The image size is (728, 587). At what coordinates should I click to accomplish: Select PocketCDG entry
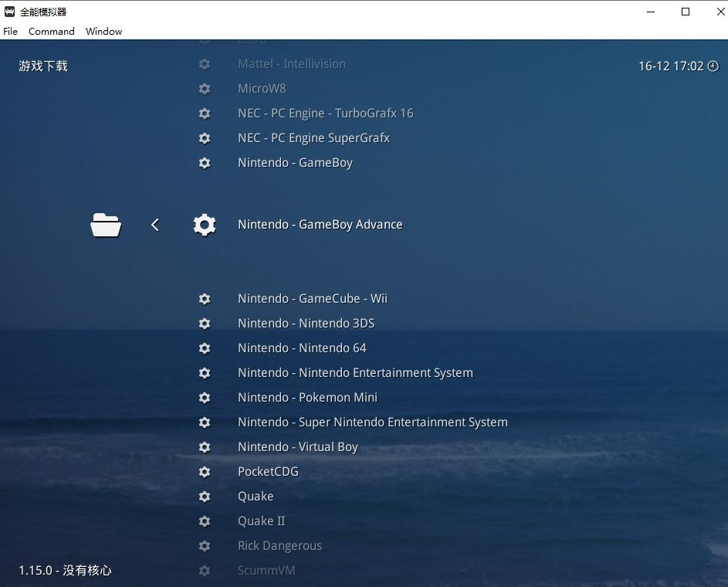[269, 471]
